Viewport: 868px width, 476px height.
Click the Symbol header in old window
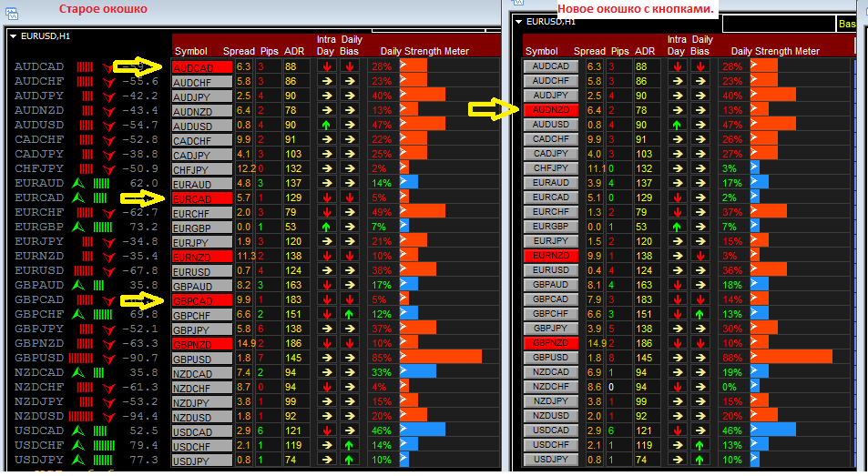pyautogui.click(x=191, y=51)
